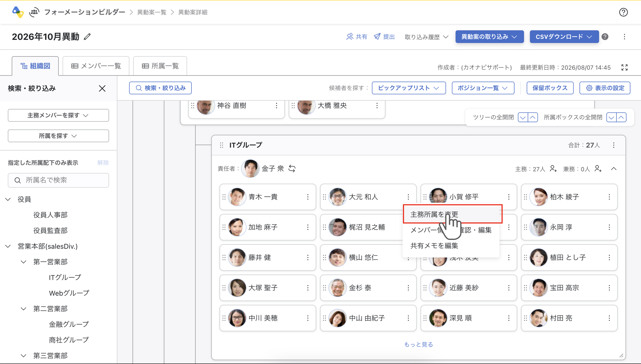Collapse the 役員 tree node
Screen dimensions: 641x364
coord(8,199)
